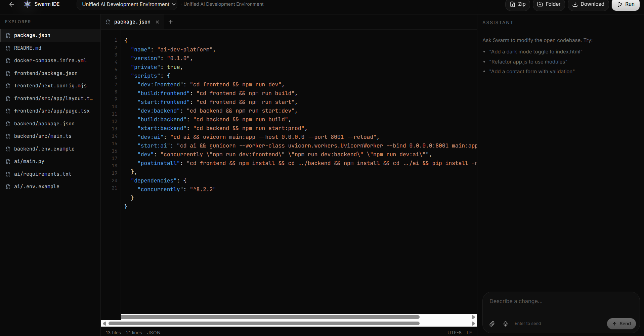Open frontend/src/app/page.tsx file
The height and width of the screenshot is (336, 644).
click(50, 111)
